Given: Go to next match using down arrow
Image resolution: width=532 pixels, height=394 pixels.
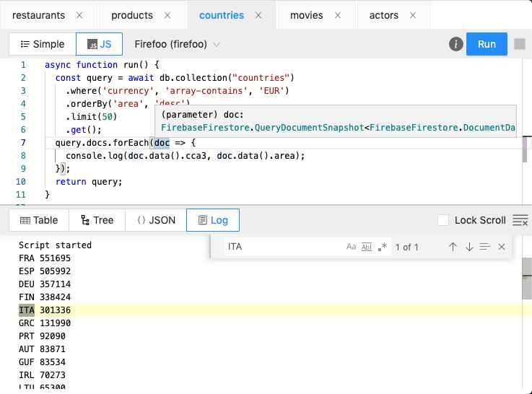Looking at the screenshot, I should point(469,247).
